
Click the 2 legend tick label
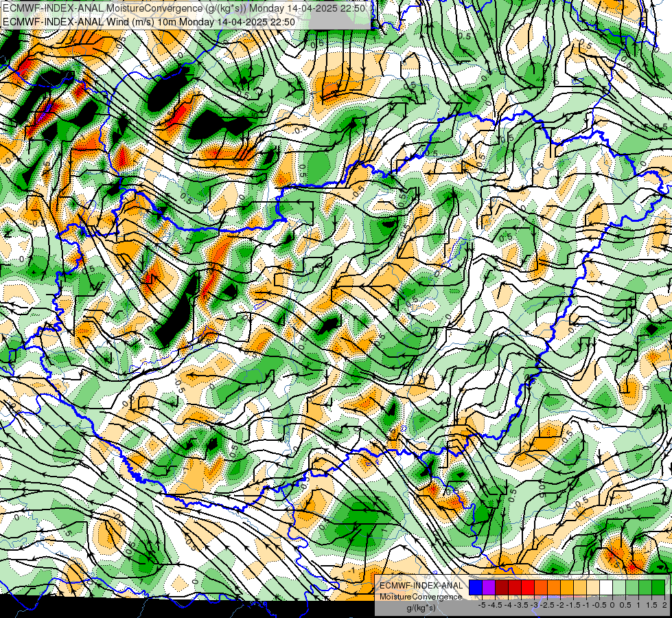click(x=664, y=605)
